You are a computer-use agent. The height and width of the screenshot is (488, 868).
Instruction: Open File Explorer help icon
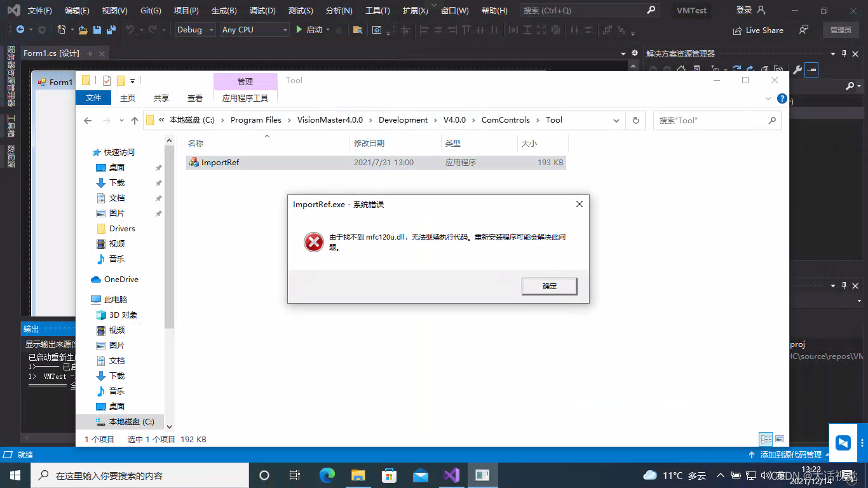(x=782, y=98)
